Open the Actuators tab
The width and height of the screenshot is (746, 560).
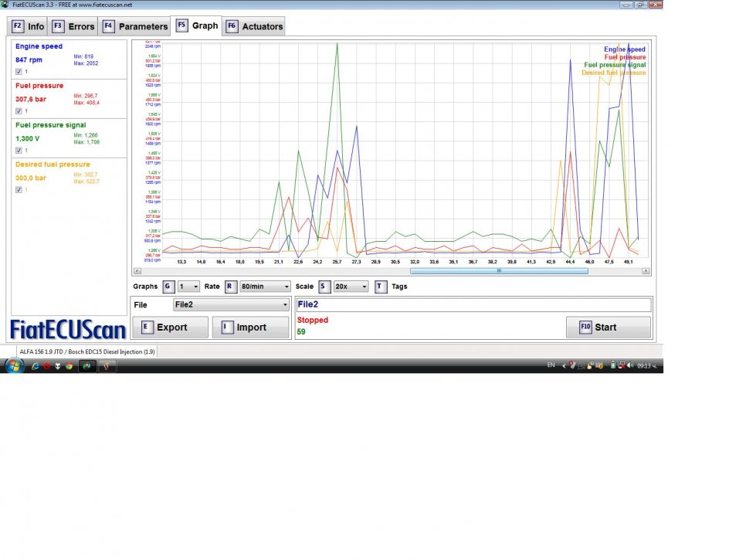(254, 26)
